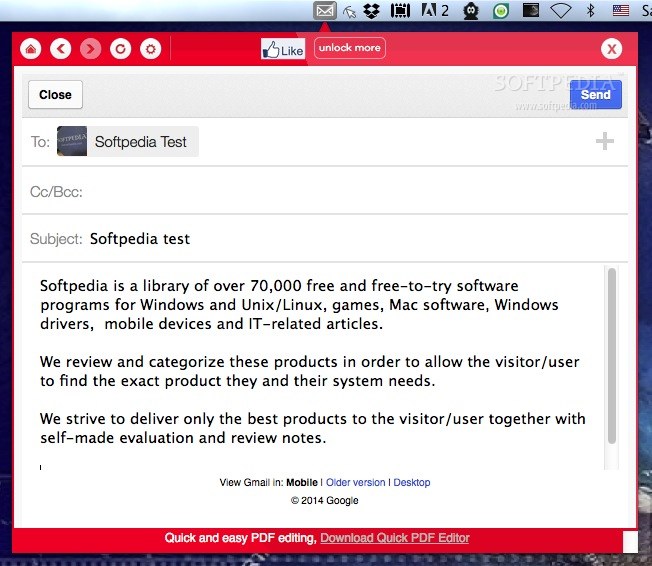Navigate forward with the right arrow

[x=91, y=49]
